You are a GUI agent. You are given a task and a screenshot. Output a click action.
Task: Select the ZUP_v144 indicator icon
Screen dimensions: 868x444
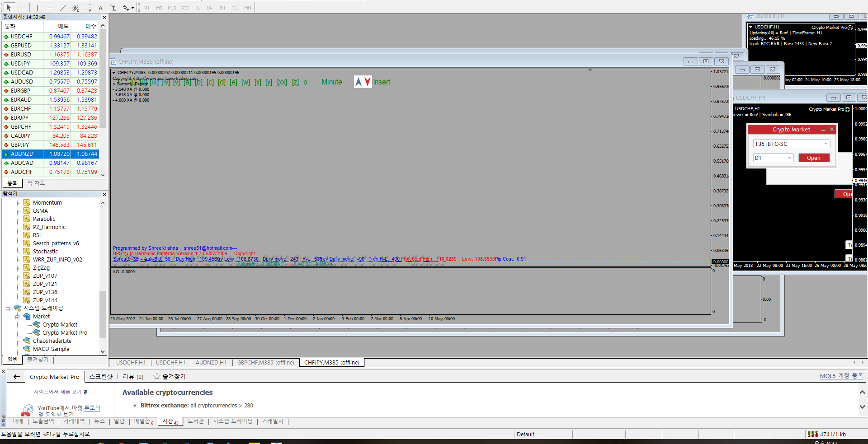coord(27,300)
